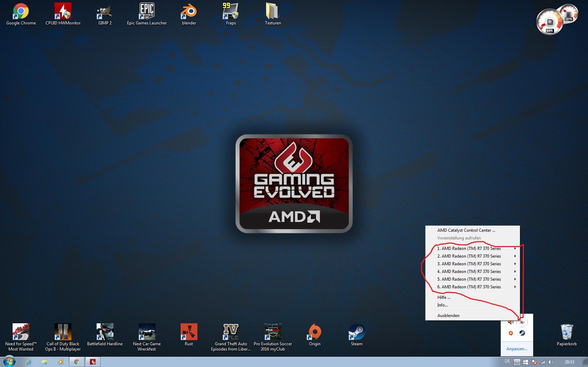Select the Rust desktop icon
Image resolution: width=588 pixels, height=367 pixels.
189,335
